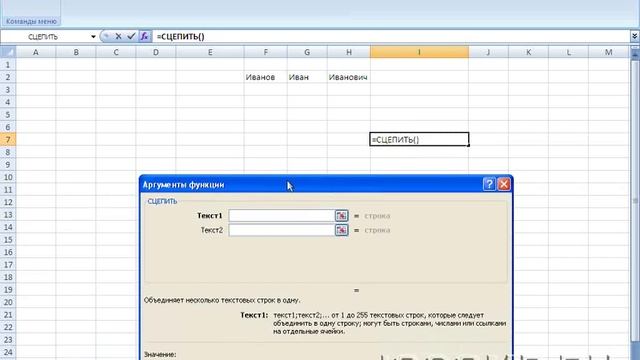Screen dimensions: 640x360
Task: Select column A header
Action: point(36,52)
